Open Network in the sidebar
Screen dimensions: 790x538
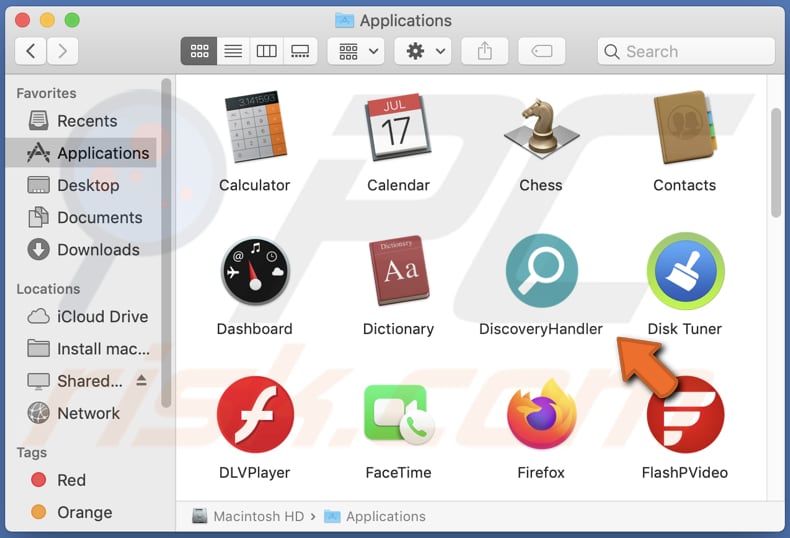tap(81, 413)
